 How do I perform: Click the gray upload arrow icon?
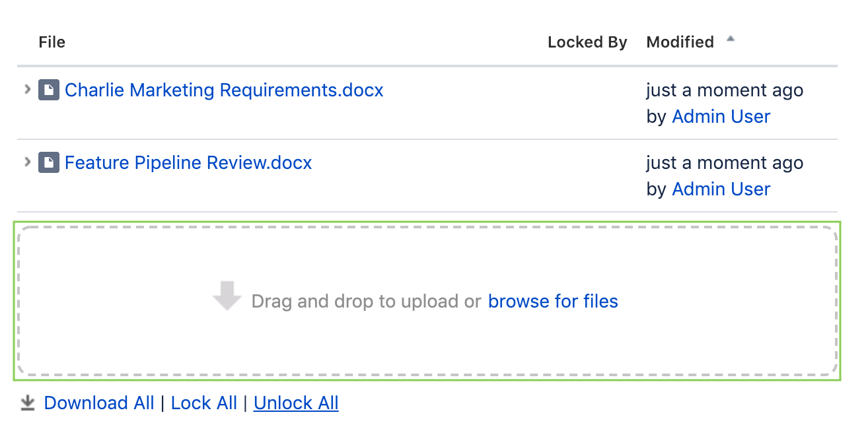[x=227, y=296]
